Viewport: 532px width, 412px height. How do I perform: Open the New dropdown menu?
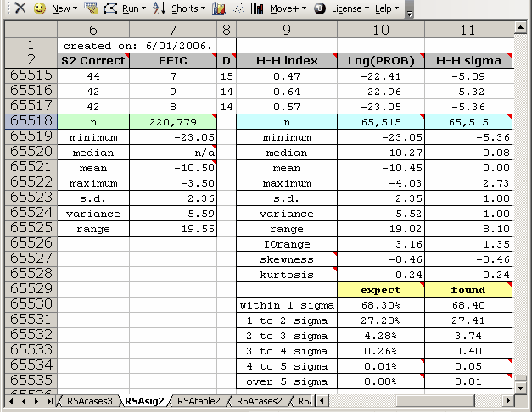pyautogui.click(x=64, y=8)
